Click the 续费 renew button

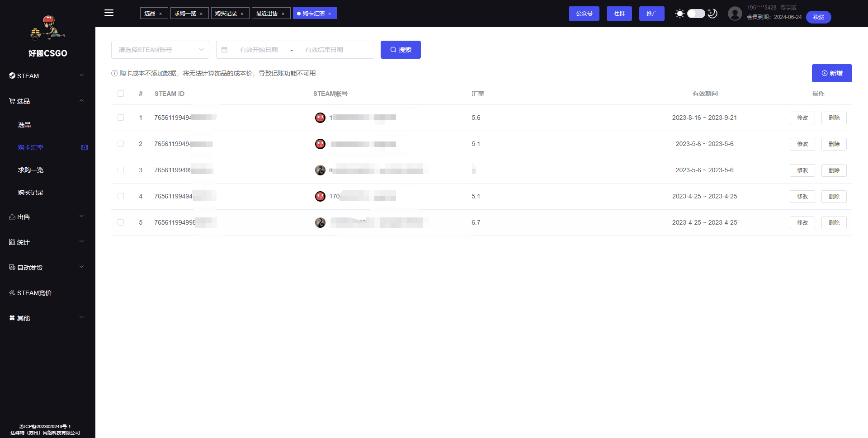point(819,17)
